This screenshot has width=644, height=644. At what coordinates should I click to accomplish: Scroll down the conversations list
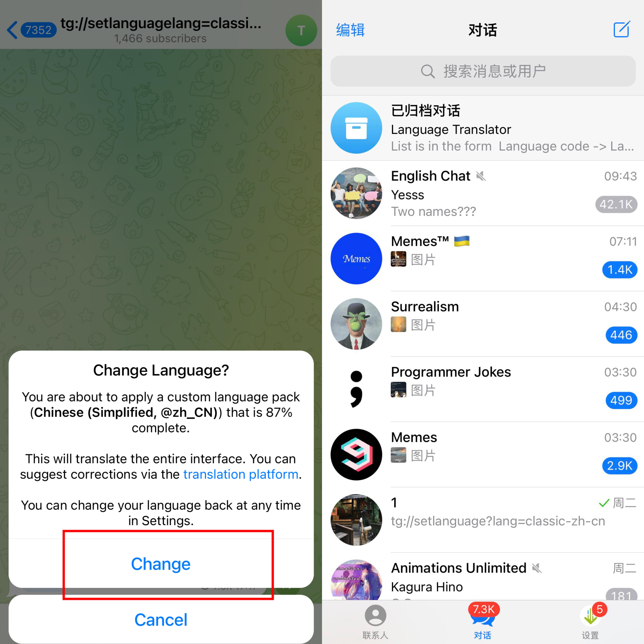[x=483, y=354]
